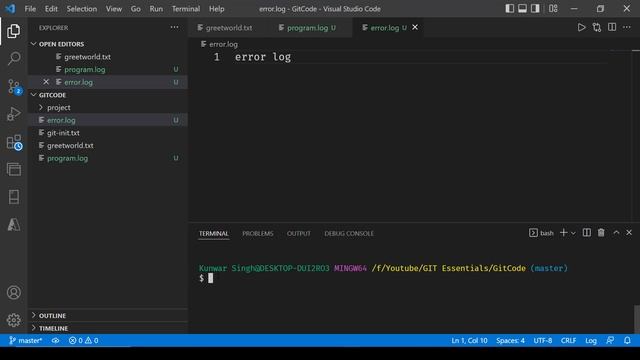
Task: Switch to the greetworld.txt editor tab
Action: (229, 28)
